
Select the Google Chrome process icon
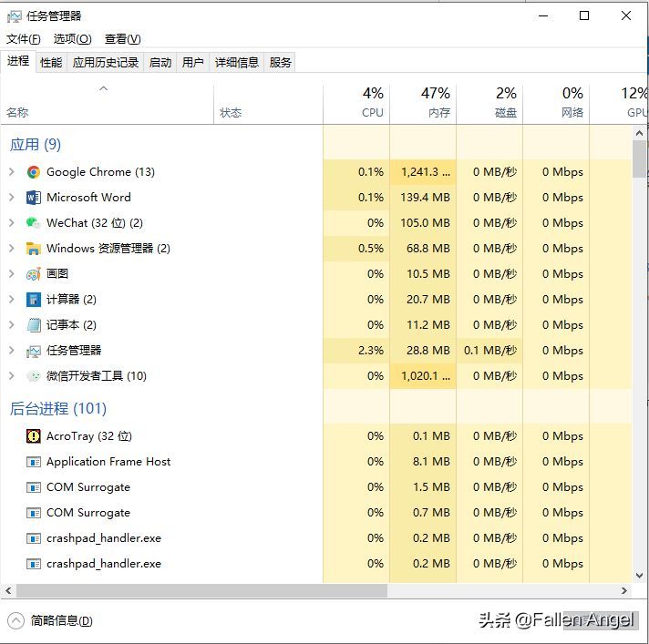coord(33,172)
